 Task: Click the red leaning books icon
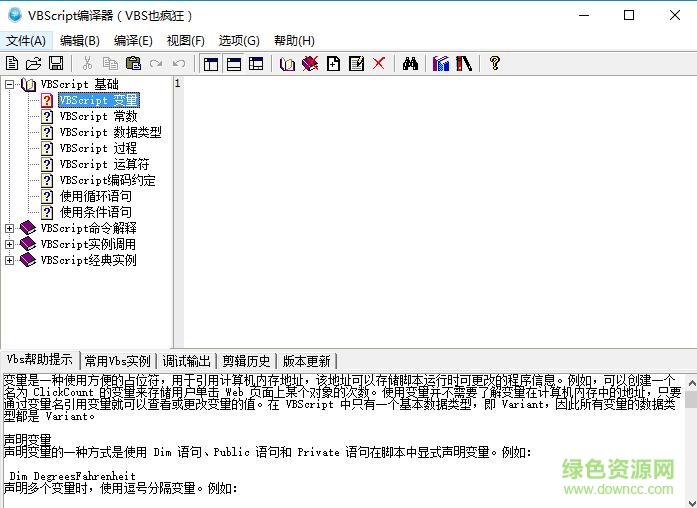point(464,64)
